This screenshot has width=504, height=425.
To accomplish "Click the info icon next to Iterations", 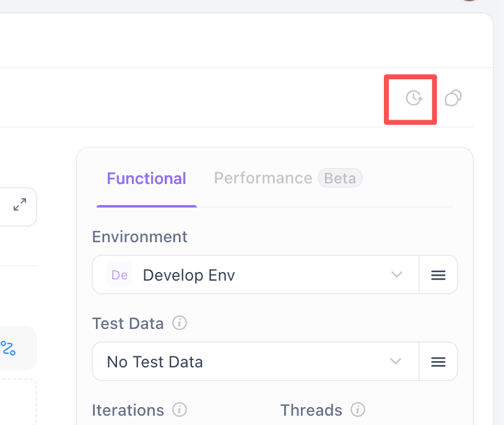I will [180, 410].
